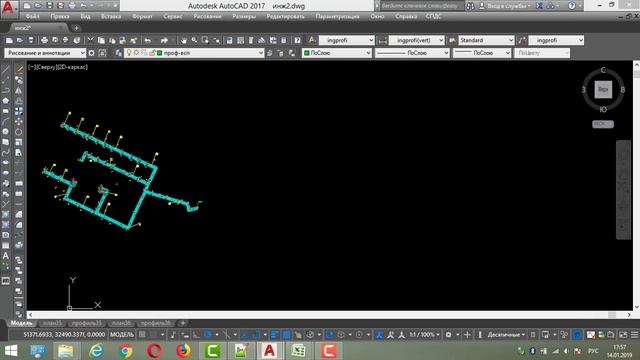Click the horizontal scrollbar below drawing area

coord(329,315)
